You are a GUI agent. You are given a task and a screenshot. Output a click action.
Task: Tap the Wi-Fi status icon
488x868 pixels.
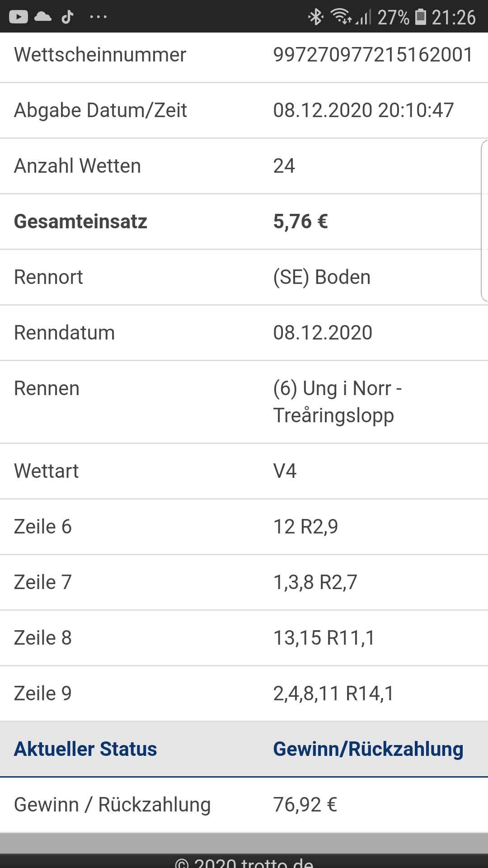pos(341,16)
